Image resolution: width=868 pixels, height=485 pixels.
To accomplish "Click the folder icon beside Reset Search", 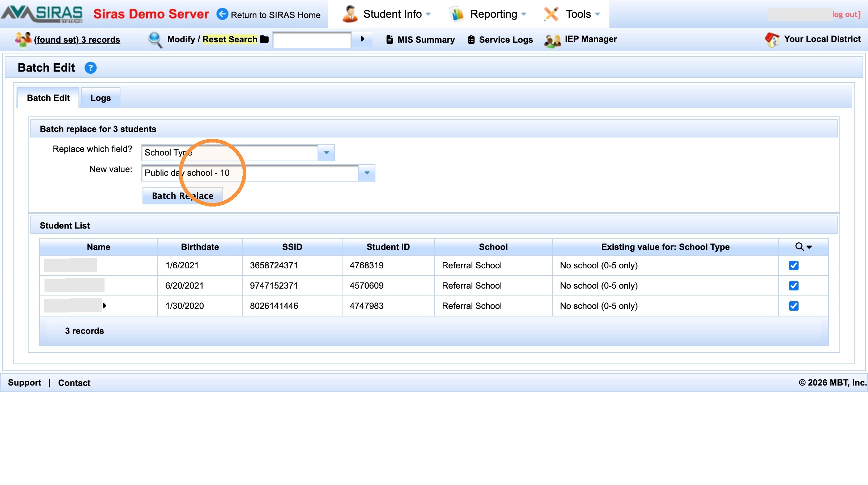I will [x=264, y=39].
